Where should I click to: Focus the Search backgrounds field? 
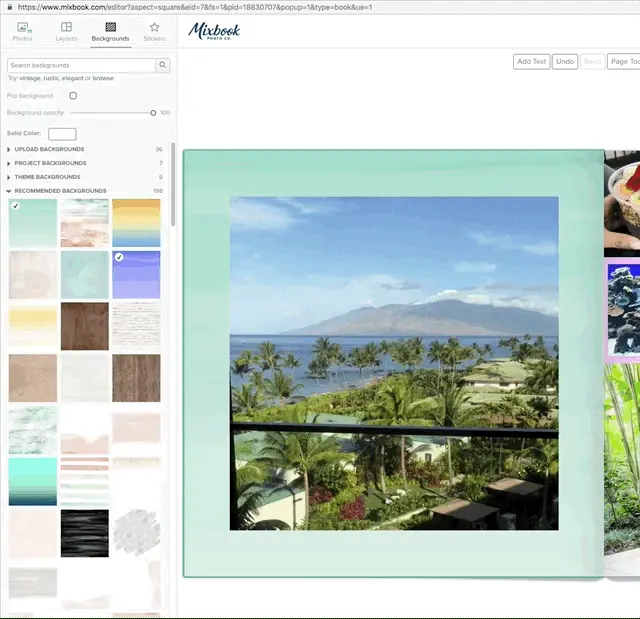(x=80, y=65)
